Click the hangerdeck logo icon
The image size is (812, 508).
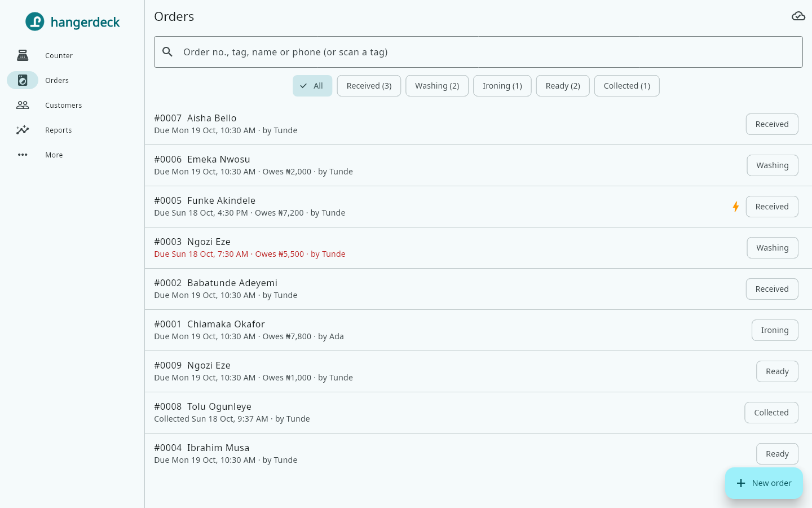coord(35,21)
